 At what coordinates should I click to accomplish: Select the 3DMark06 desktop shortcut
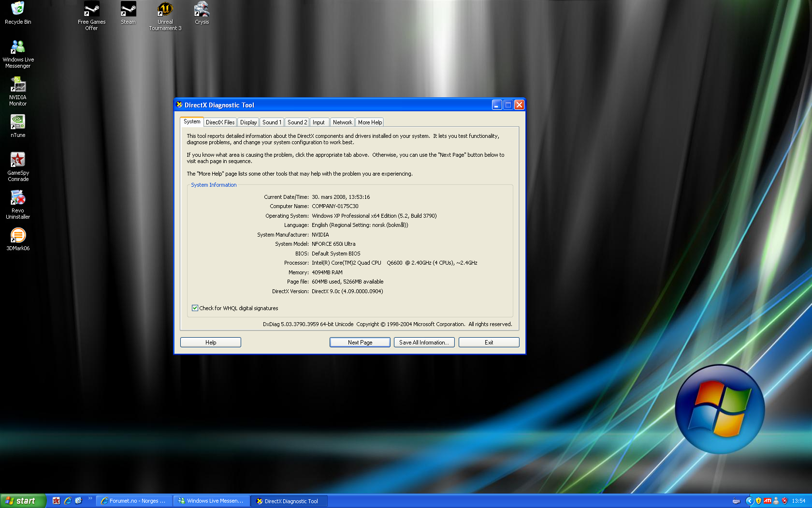tap(18, 239)
